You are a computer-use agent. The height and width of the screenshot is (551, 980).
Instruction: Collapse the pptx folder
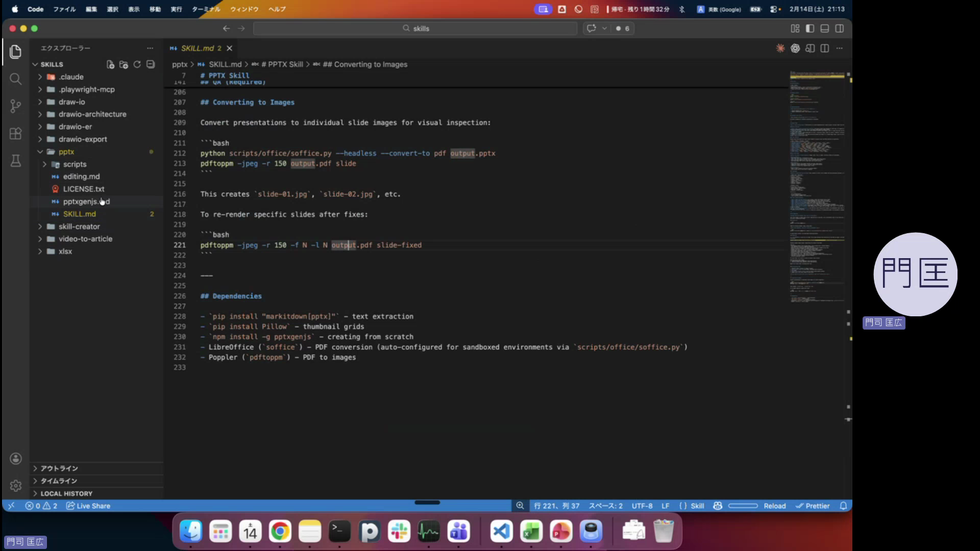point(66,152)
